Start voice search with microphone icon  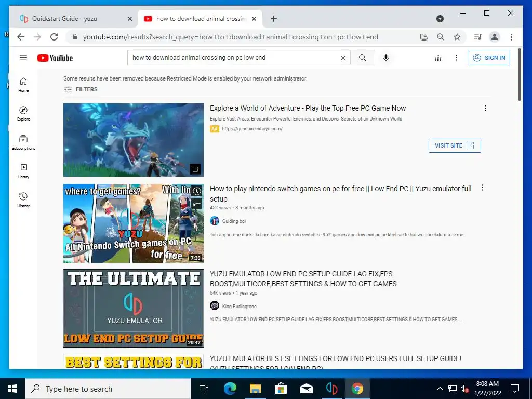(x=386, y=58)
